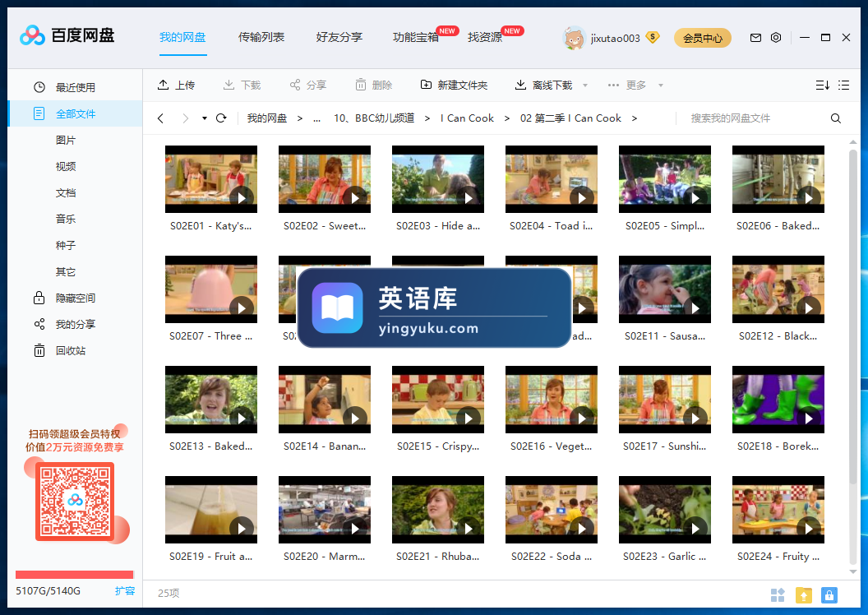The height and width of the screenshot is (615, 868).
Task: Select the S02E24 - Fruity video thumbnail
Action: coord(778,510)
